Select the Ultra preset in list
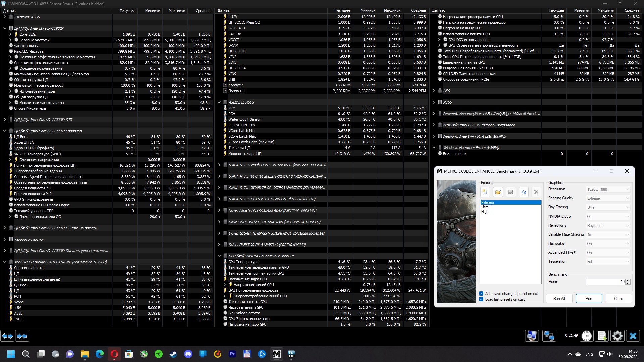This screenshot has width=644, height=362. click(x=485, y=207)
